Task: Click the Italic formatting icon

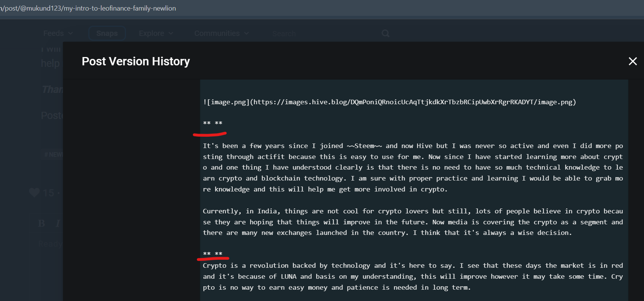Action: tap(58, 223)
